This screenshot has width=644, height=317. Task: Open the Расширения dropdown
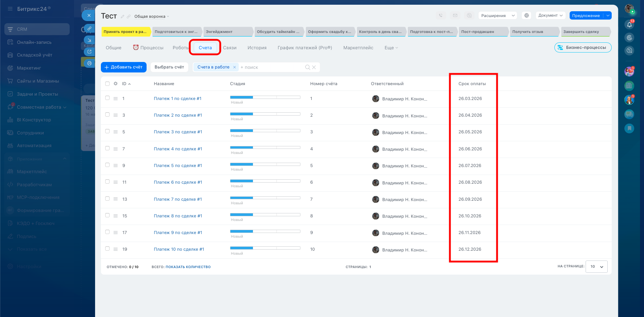tap(497, 16)
